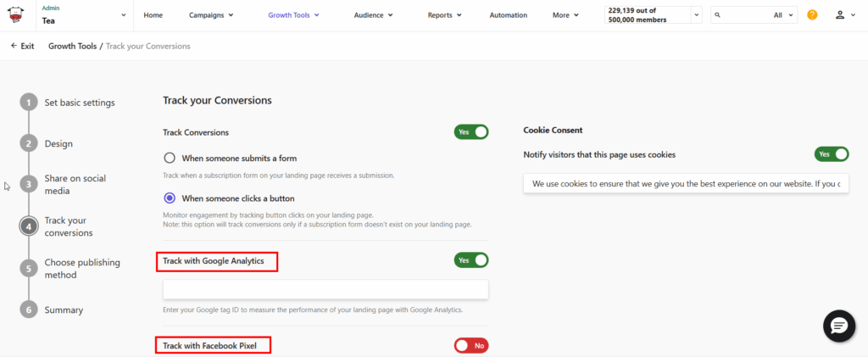This screenshot has height=357, width=868.
Task: Open the orange help question mark icon
Action: click(x=812, y=15)
